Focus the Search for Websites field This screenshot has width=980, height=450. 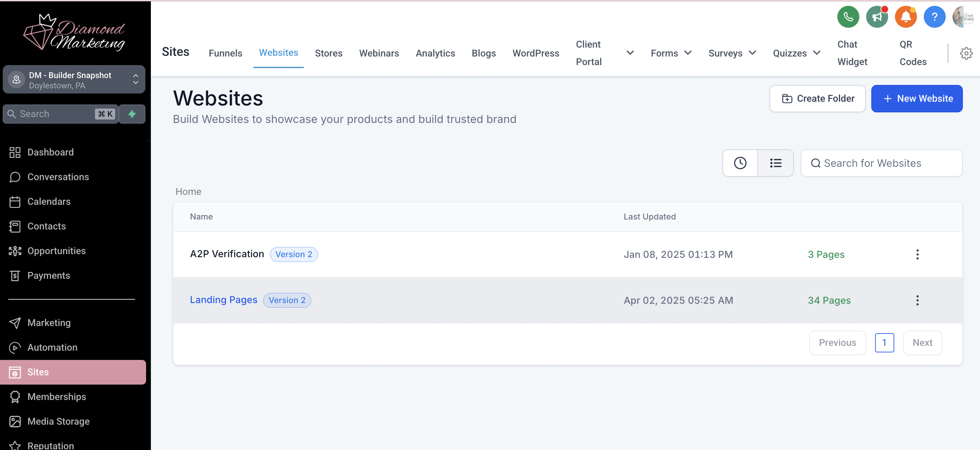coord(882,163)
